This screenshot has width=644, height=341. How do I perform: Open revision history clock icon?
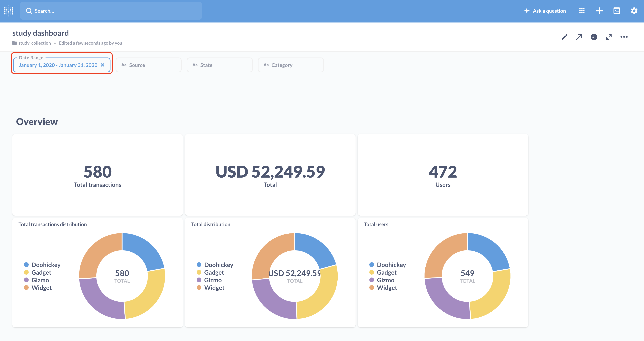(x=594, y=37)
